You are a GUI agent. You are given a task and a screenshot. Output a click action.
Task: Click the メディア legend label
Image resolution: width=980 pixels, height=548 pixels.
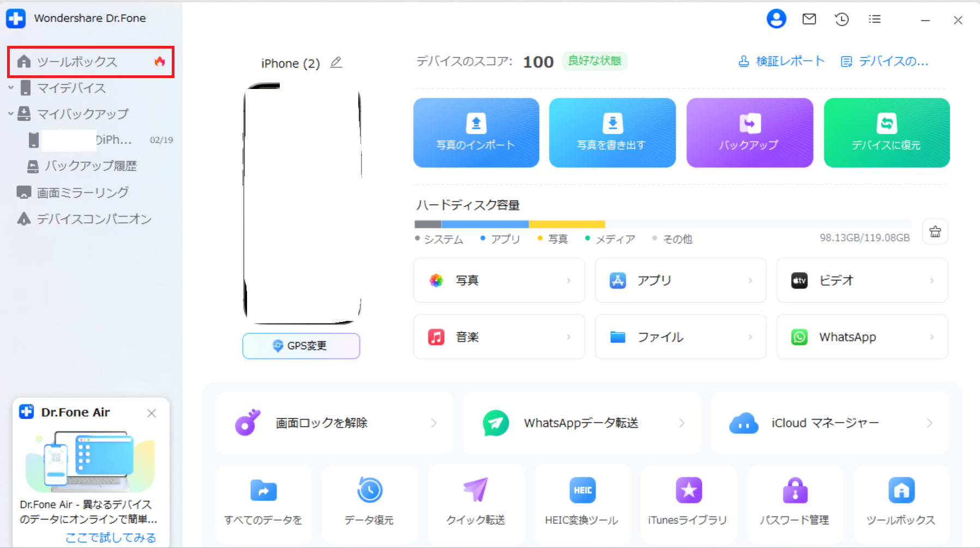(x=615, y=239)
